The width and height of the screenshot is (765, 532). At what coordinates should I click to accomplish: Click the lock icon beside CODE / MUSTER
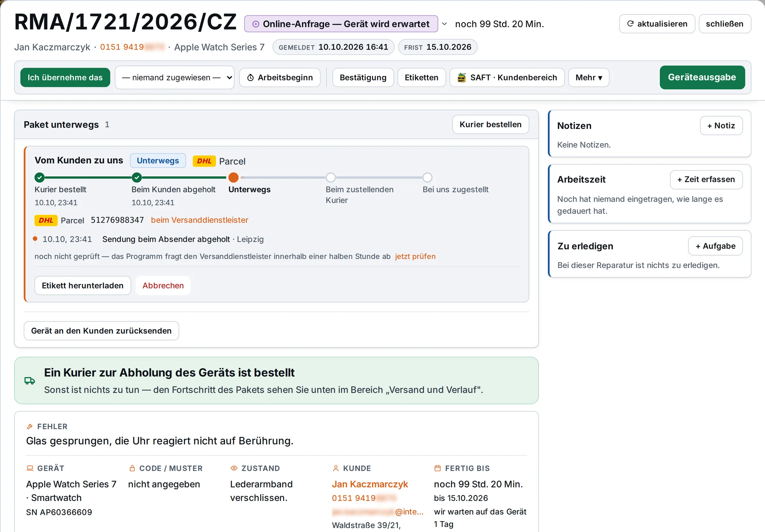(x=132, y=468)
